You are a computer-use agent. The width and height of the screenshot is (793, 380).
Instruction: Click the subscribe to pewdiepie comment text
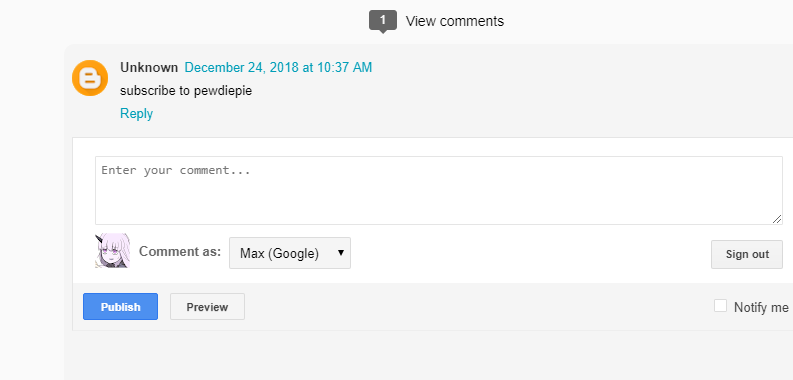point(186,91)
